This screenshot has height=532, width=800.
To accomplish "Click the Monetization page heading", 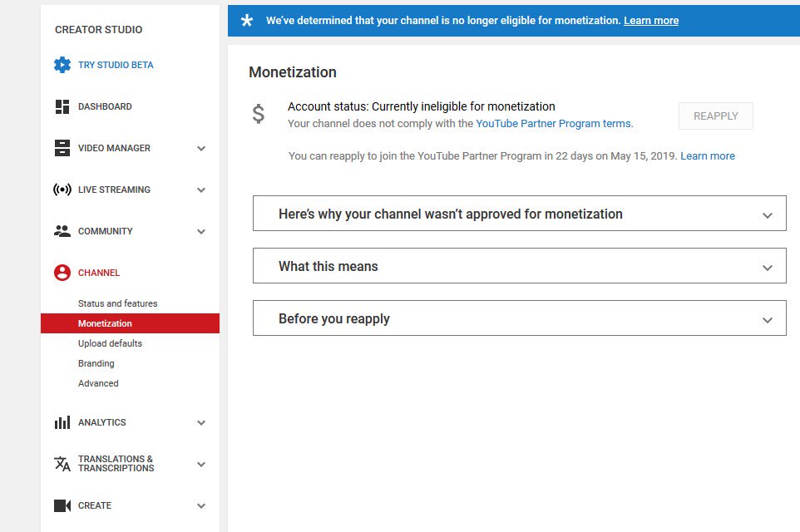I will click(x=293, y=72).
